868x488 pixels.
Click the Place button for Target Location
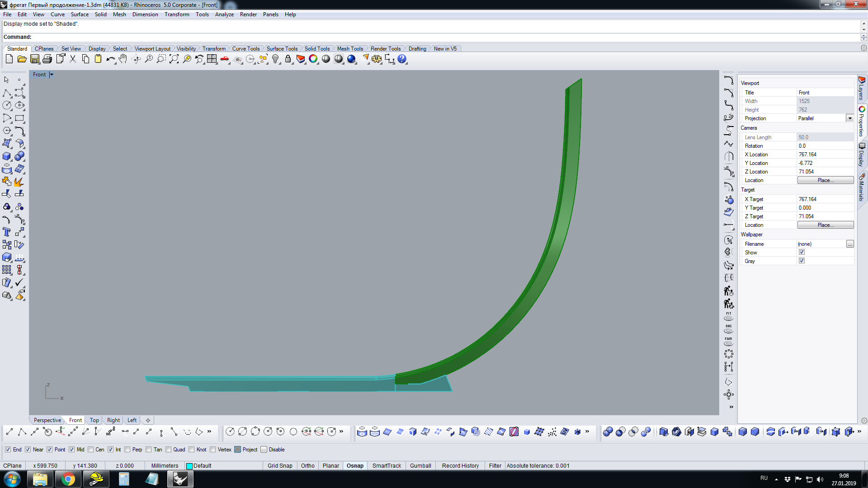pyautogui.click(x=826, y=225)
